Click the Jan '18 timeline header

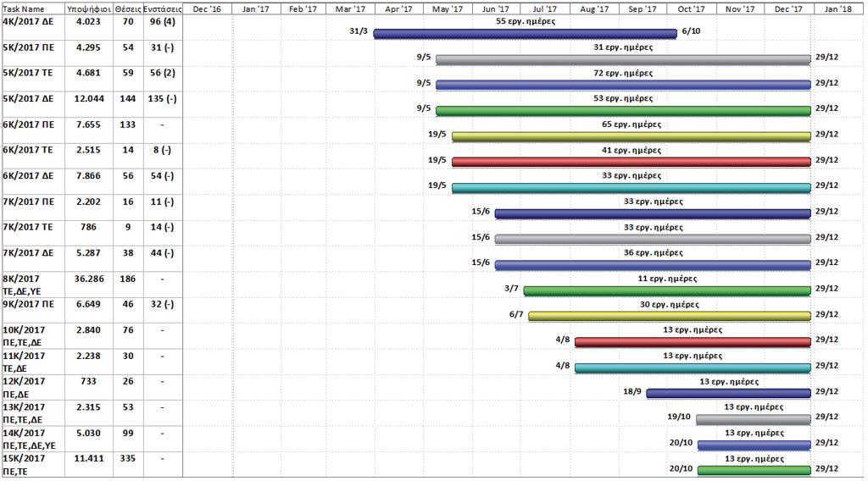tap(838, 8)
